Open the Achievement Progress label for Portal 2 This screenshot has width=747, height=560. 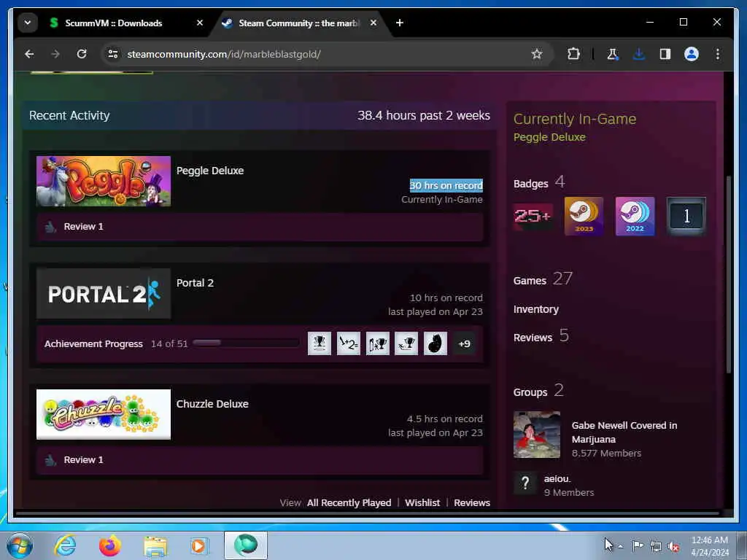93,344
